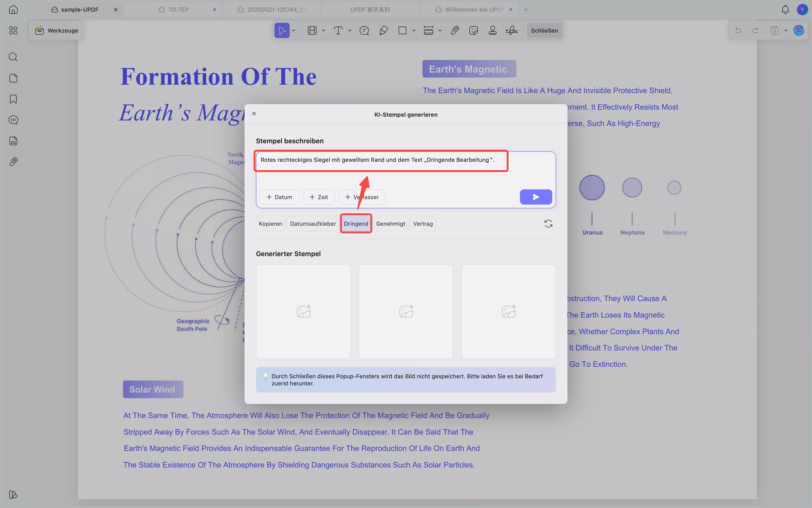Expand the save options dropdown arrow
Screen dimensions: 812x508
[785, 31]
